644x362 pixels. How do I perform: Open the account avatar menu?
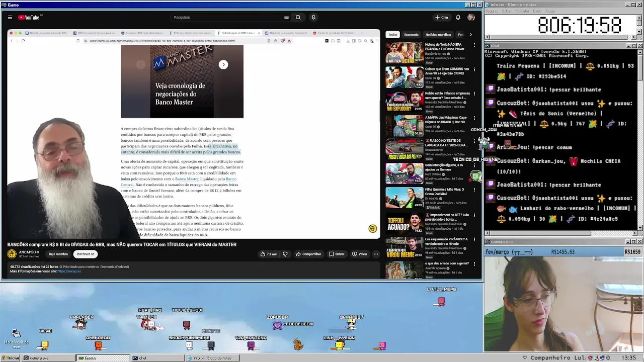click(471, 17)
